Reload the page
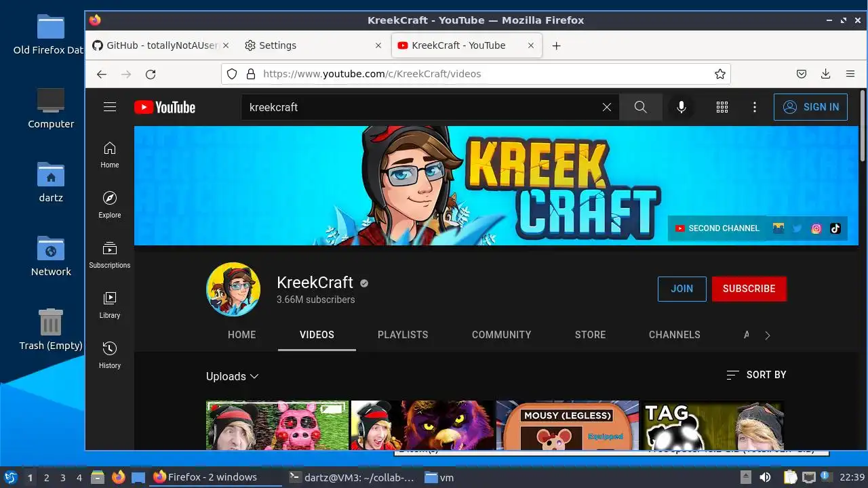This screenshot has height=488, width=868. (x=151, y=74)
